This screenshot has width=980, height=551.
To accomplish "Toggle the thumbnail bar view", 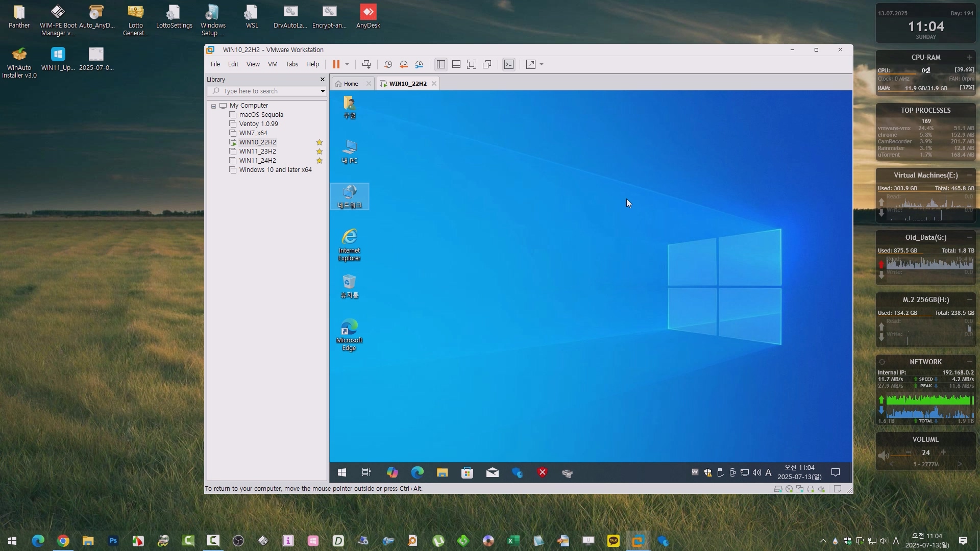I will tap(456, 64).
